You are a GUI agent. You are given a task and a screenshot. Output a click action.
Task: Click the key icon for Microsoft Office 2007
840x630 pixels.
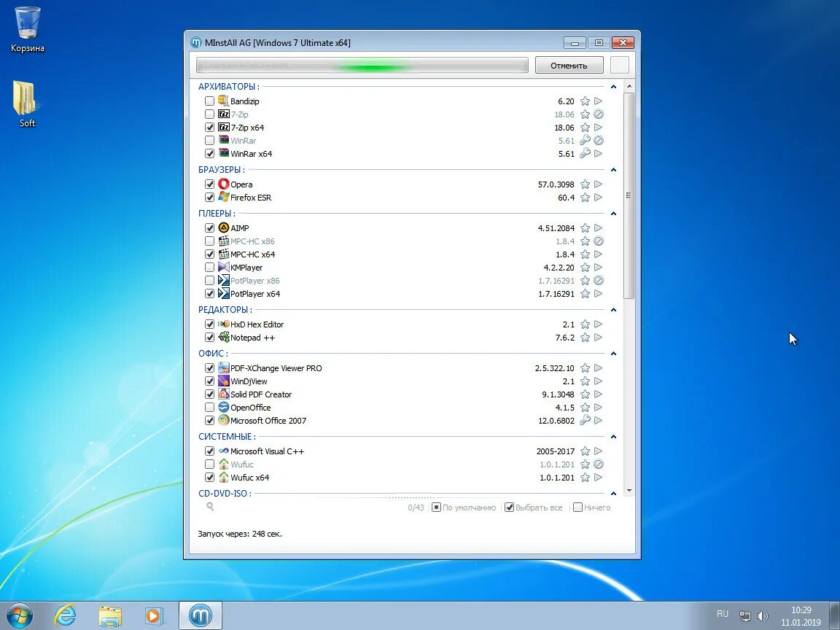pyautogui.click(x=585, y=421)
